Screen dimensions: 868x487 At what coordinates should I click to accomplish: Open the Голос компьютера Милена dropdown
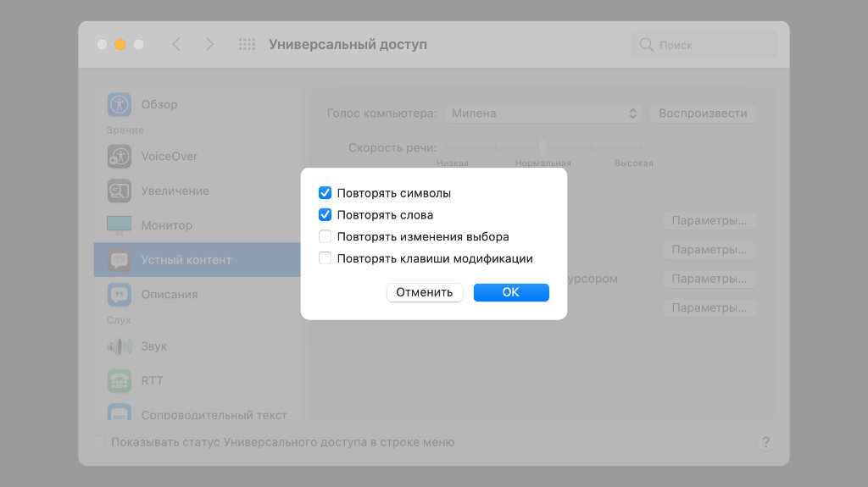542,113
